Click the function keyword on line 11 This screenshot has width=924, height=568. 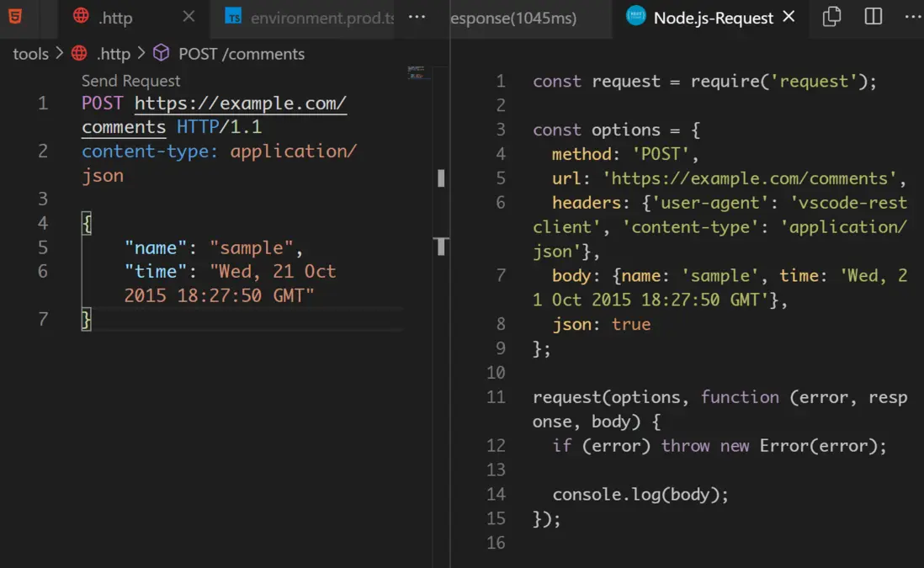(x=740, y=398)
